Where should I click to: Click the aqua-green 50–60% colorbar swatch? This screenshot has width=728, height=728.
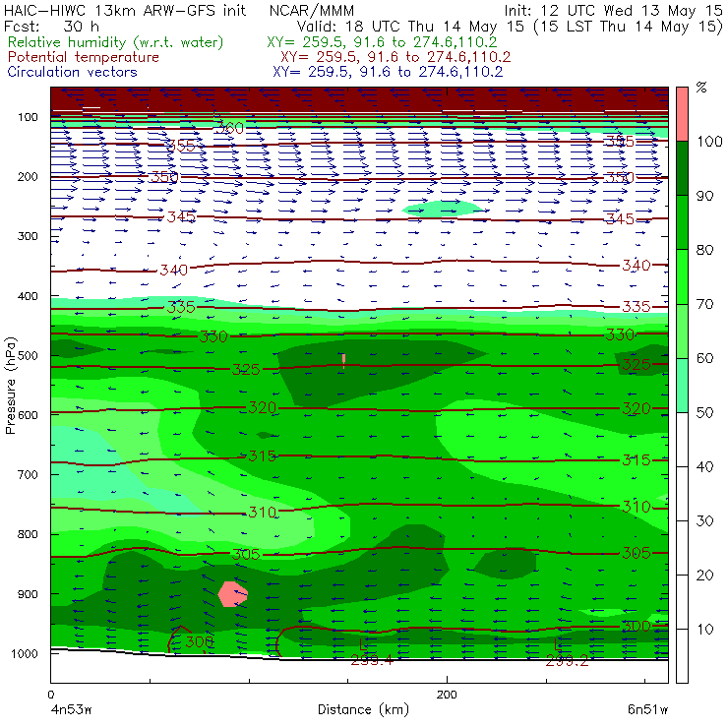(682, 385)
